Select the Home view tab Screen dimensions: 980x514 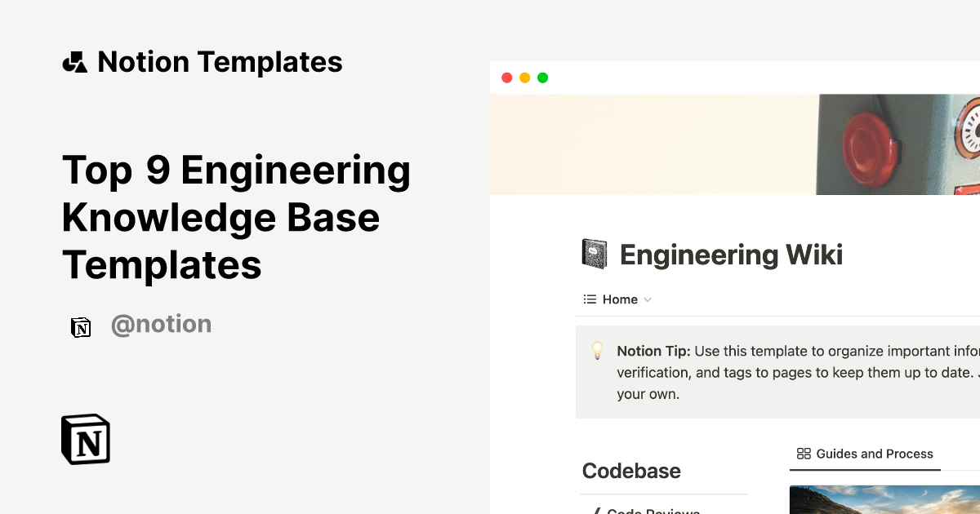click(617, 299)
